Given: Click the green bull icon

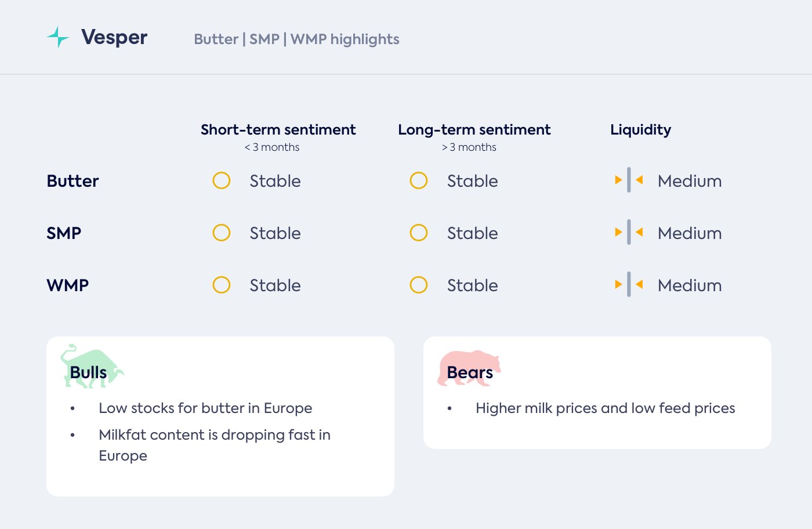Looking at the screenshot, I should click(91, 367).
